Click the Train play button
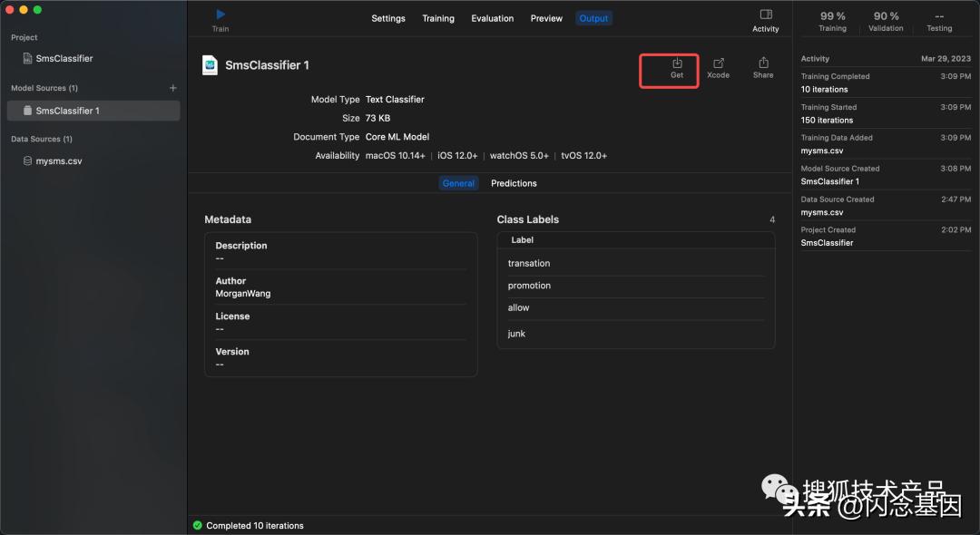 [220, 15]
